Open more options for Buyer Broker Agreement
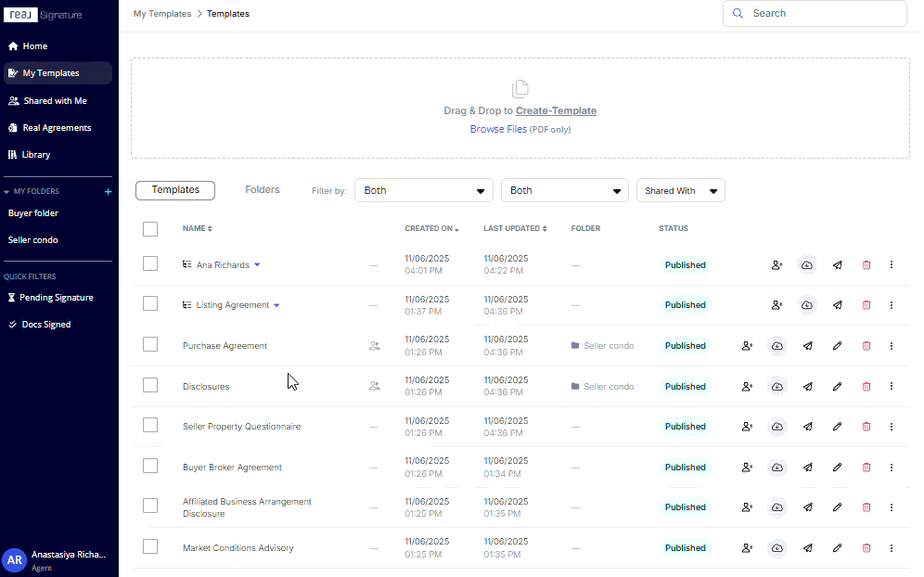The height and width of the screenshot is (577, 924). click(891, 468)
